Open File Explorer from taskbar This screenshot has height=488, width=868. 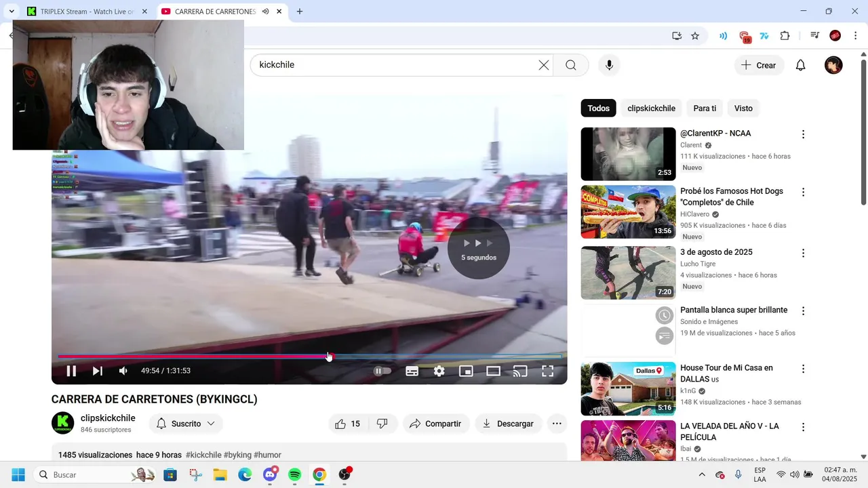point(220,474)
